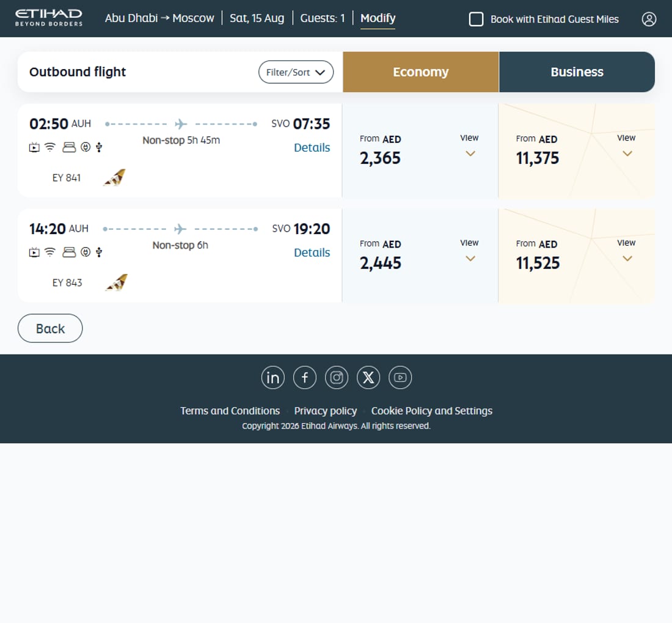
Task: Click Non-stop 5h 45m duration text
Action: pos(181,140)
